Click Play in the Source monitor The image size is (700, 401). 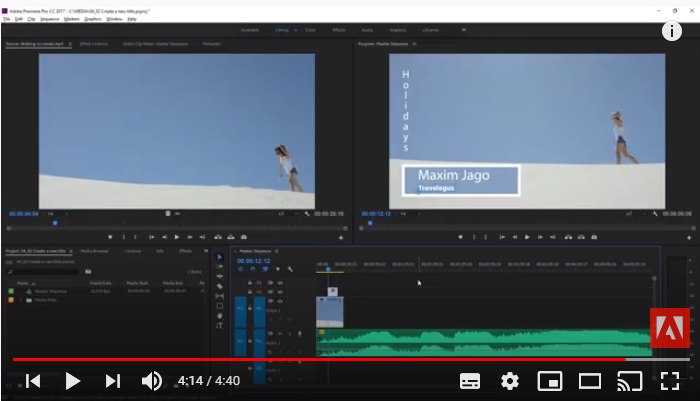click(x=177, y=237)
